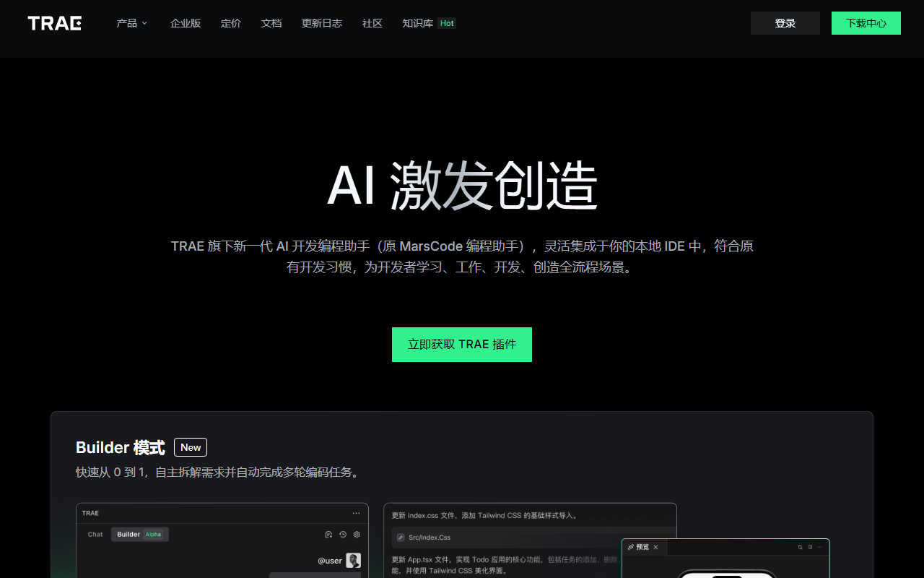
Task: Open 更新日志 changelog
Action: [x=322, y=23]
